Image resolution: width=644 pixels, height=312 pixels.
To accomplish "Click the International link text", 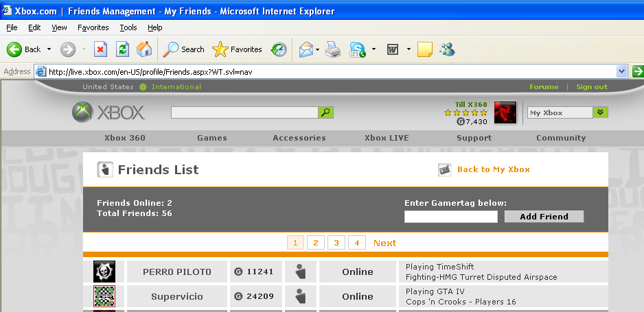I will pyautogui.click(x=176, y=87).
